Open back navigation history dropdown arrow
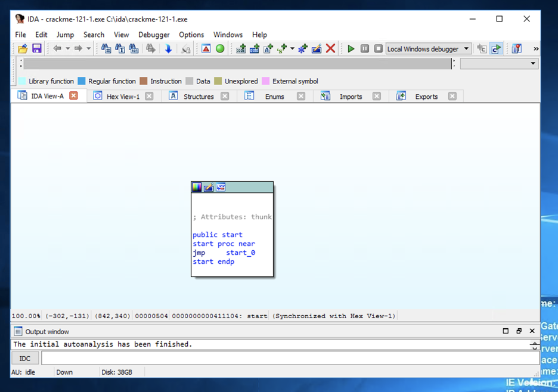 pos(67,49)
